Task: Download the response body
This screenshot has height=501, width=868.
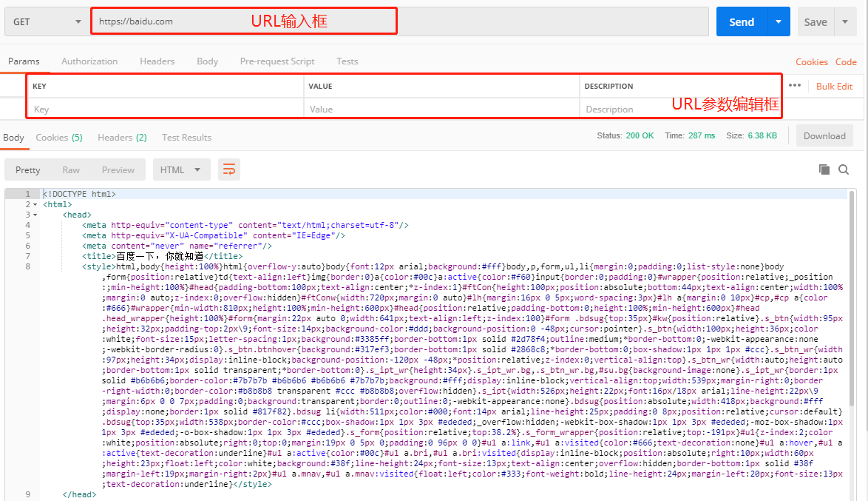Action: [824, 135]
